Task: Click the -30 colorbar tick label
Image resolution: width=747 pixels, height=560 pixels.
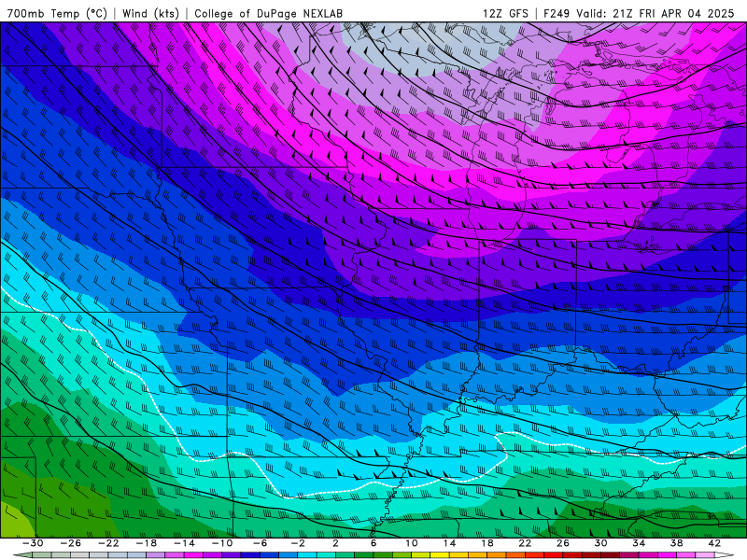Action: tap(33, 543)
